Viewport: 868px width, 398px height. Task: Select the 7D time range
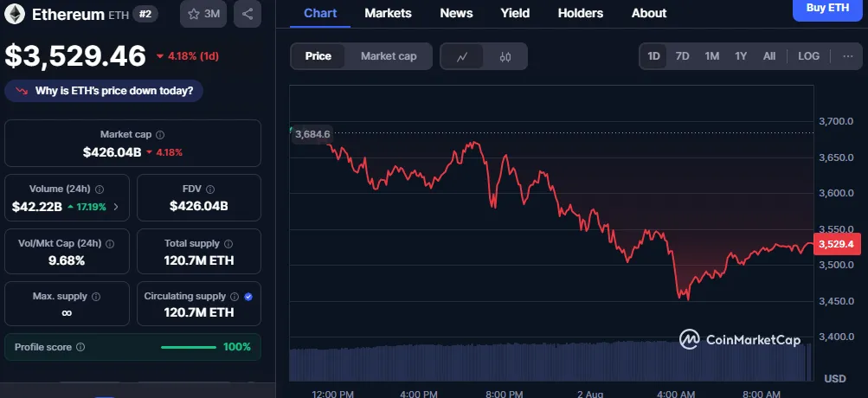click(x=682, y=56)
